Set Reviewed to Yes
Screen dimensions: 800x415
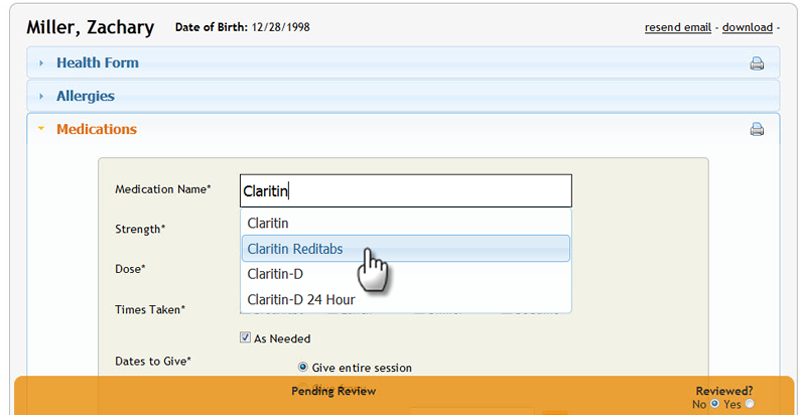point(749,404)
